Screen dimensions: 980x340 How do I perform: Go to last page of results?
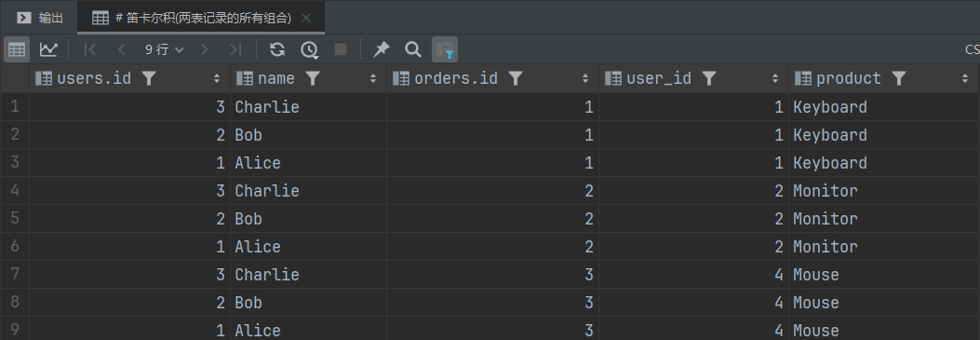pyautogui.click(x=235, y=49)
